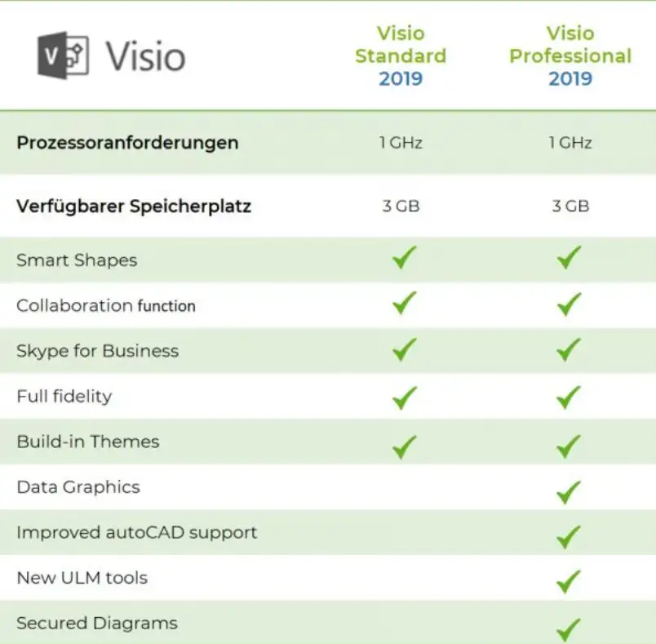Click the New ULM tools checkmark
This screenshot has width=656, height=644.
pyautogui.click(x=569, y=581)
